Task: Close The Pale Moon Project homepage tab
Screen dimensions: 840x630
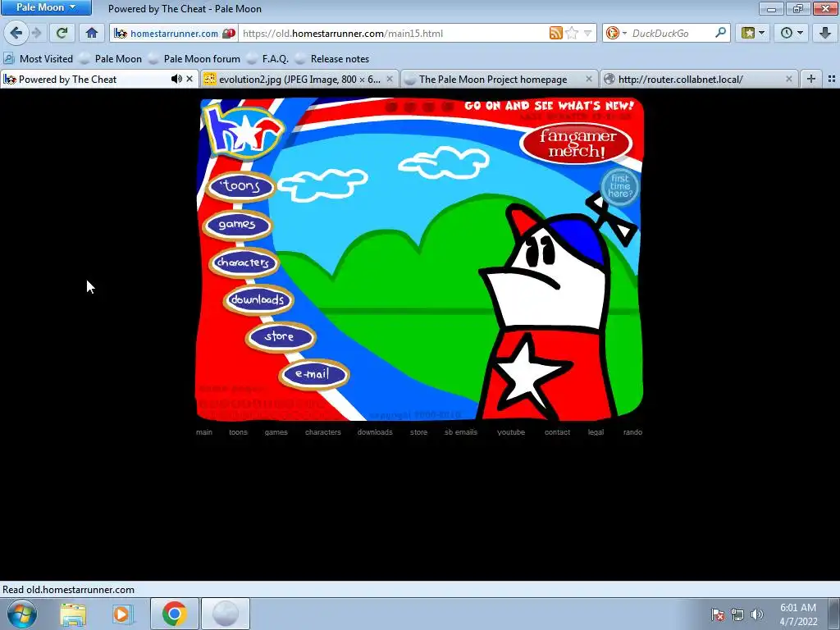Action: (589, 80)
